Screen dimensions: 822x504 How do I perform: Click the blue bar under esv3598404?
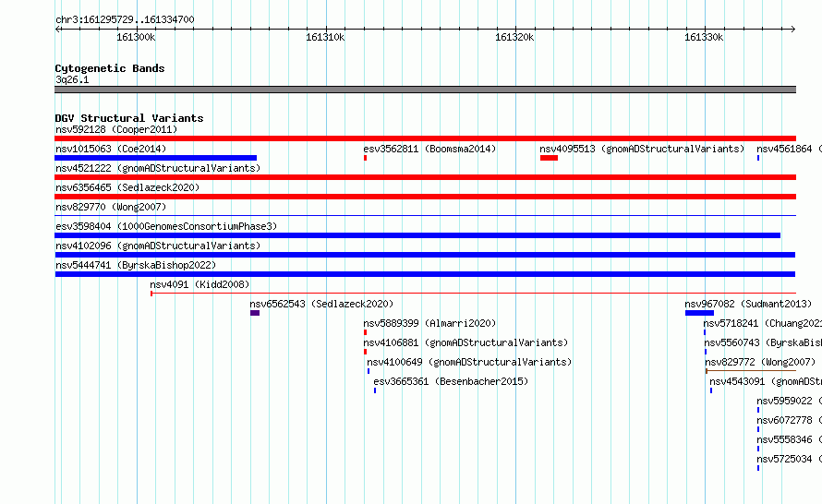tap(417, 235)
